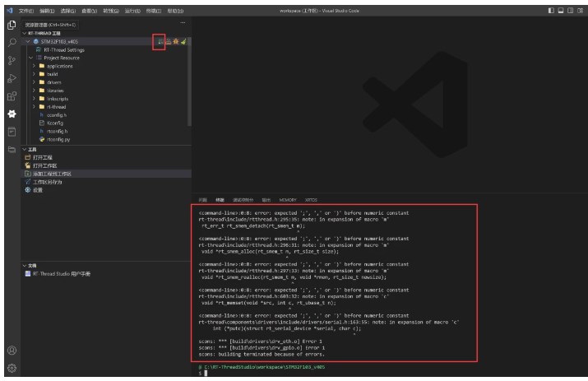Screen dimensions: 588x381
Task: Start debugging with the bug icon
Action: coord(175,41)
